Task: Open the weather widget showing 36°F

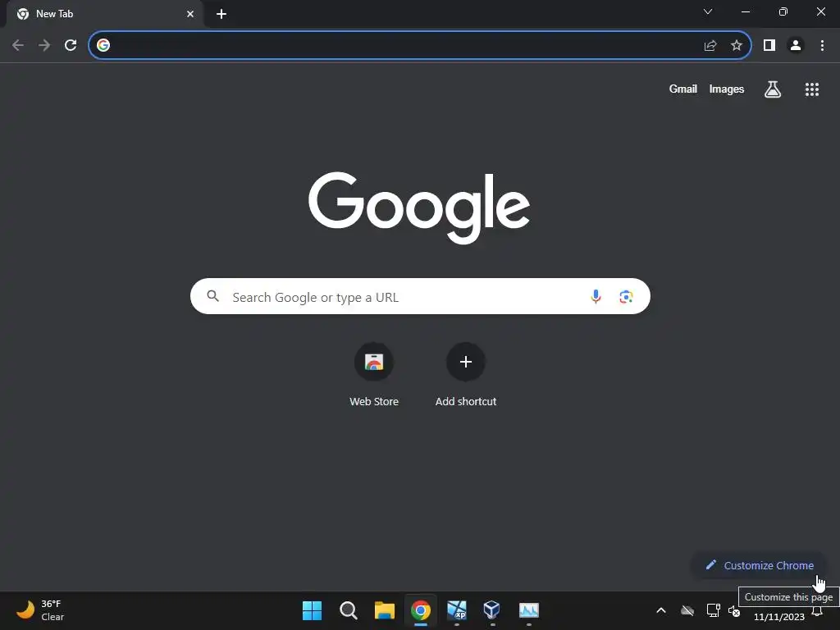Action: click(x=40, y=610)
